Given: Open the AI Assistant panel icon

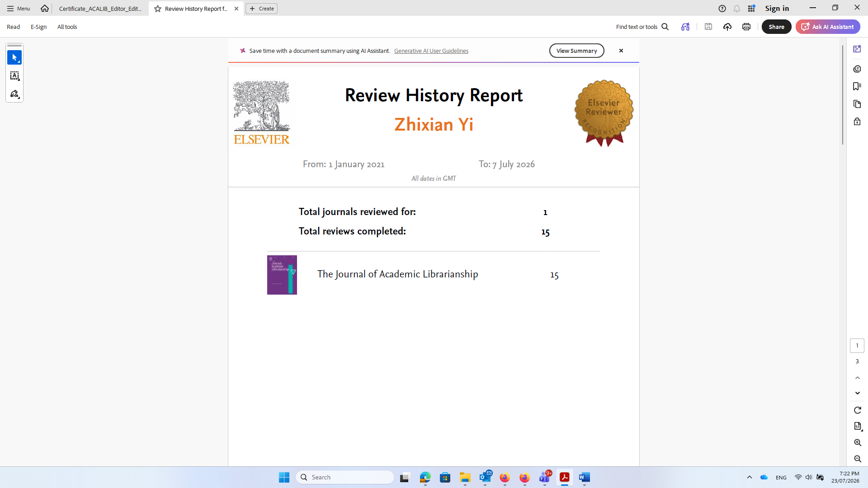Looking at the screenshot, I should 857,49.
